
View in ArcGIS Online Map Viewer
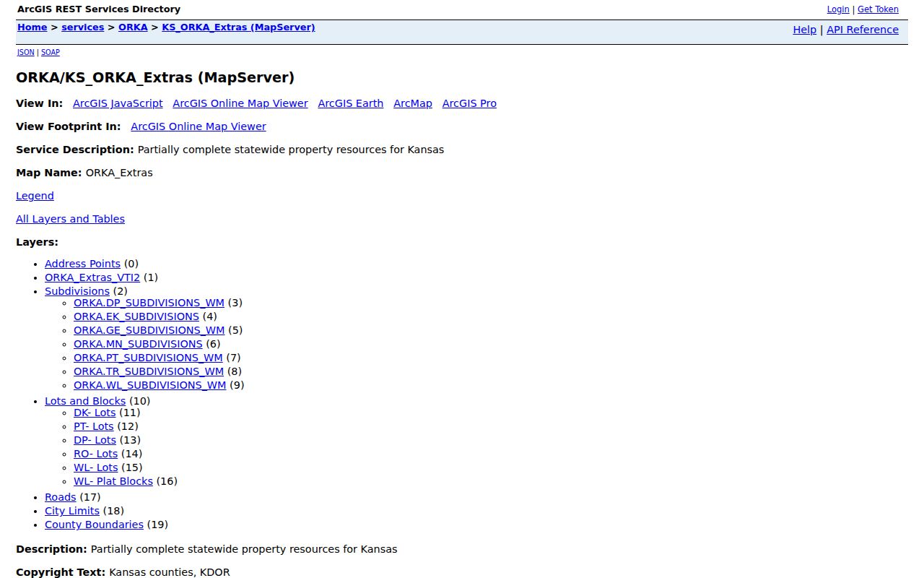pos(240,103)
